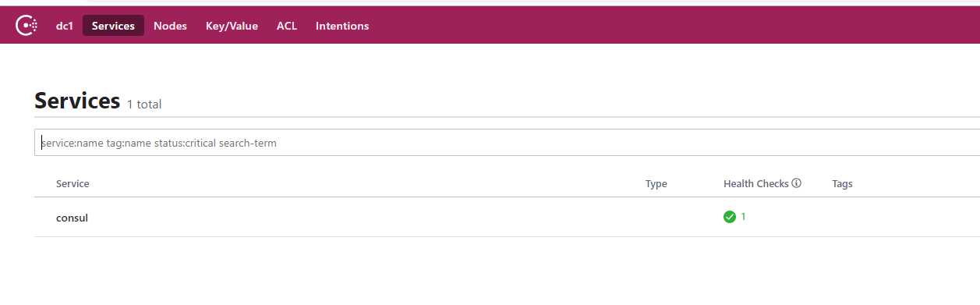980x305 pixels.
Task: Click the Service column header
Action: pyautogui.click(x=73, y=184)
